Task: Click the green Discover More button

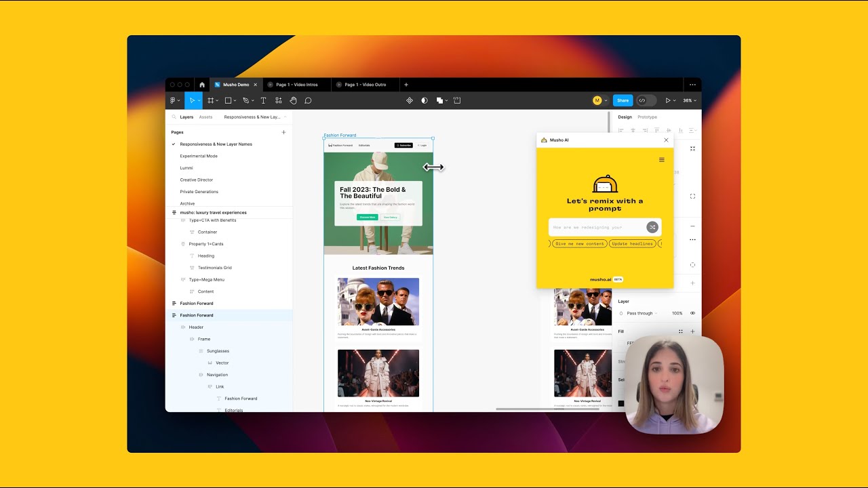Action: (368, 217)
